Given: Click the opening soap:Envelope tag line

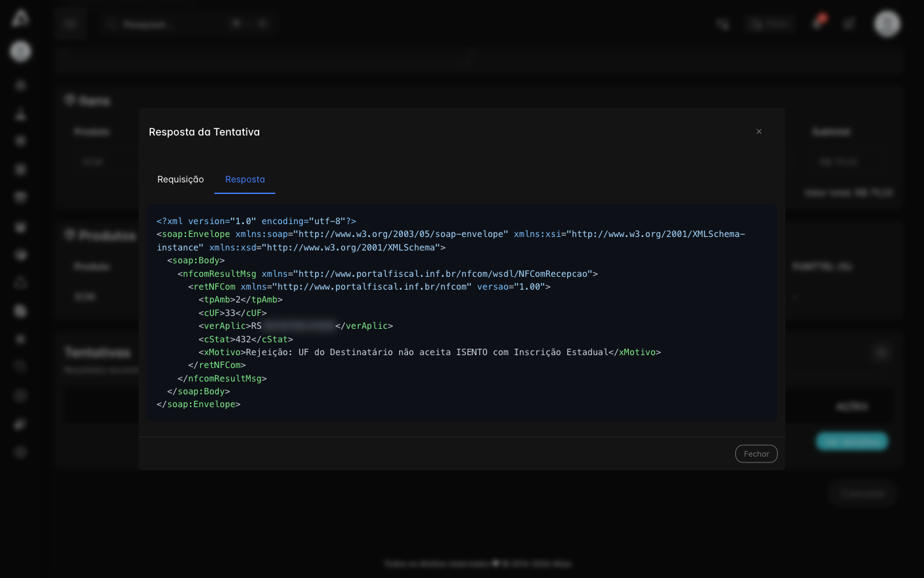Looking at the screenshot, I should pyautogui.click(x=450, y=241).
